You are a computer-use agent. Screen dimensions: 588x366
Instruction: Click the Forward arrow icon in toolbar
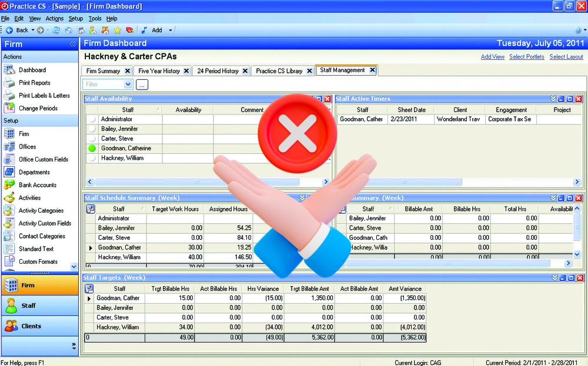(41, 31)
